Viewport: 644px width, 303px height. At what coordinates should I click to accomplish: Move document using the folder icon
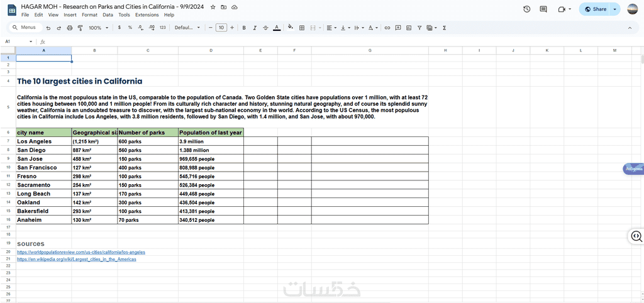[x=223, y=8]
